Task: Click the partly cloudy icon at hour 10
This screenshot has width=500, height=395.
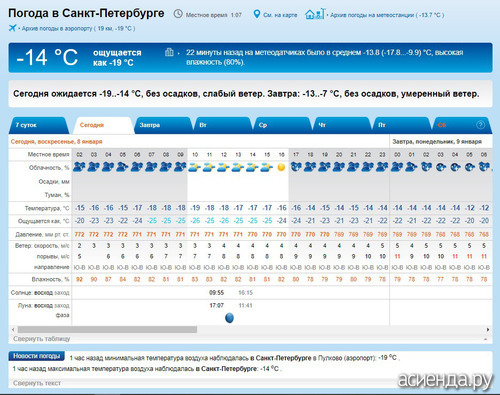Action: point(195,167)
